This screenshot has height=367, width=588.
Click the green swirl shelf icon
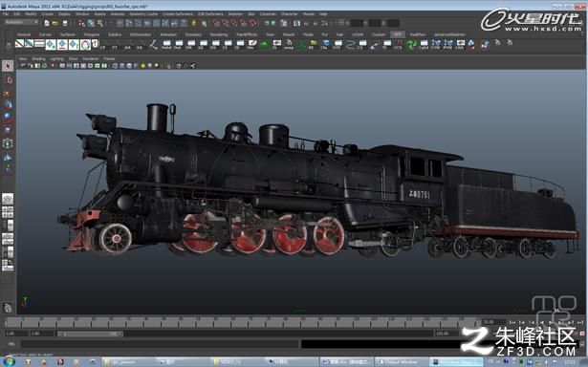pyautogui.click(x=411, y=45)
